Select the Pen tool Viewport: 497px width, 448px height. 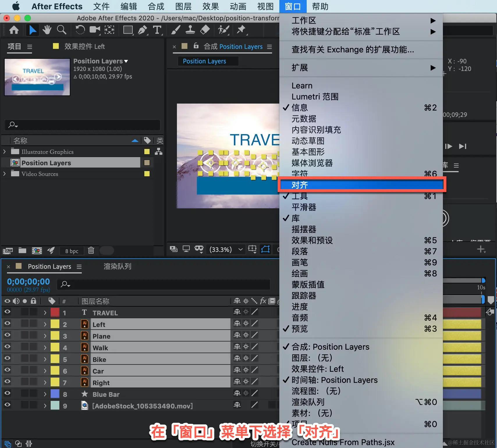(x=142, y=30)
